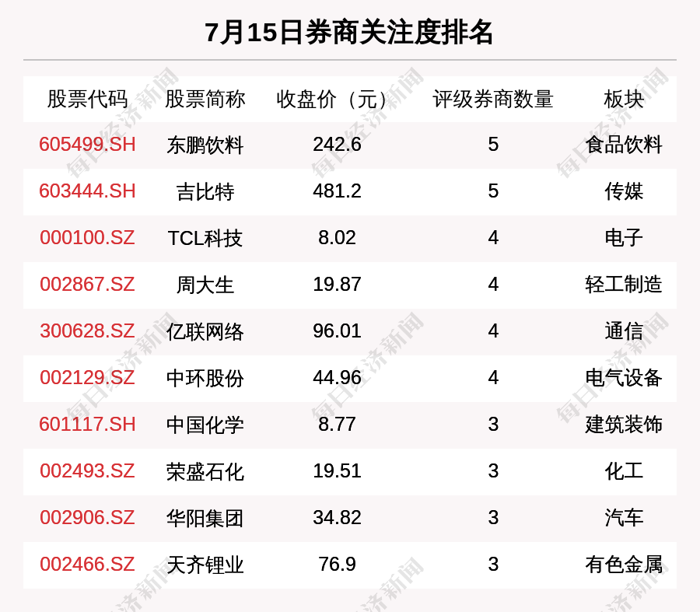Image resolution: width=700 pixels, height=612 pixels.
Task: Click broker count 3 in 华阳集团 row
Action: click(x=493, y=518)
